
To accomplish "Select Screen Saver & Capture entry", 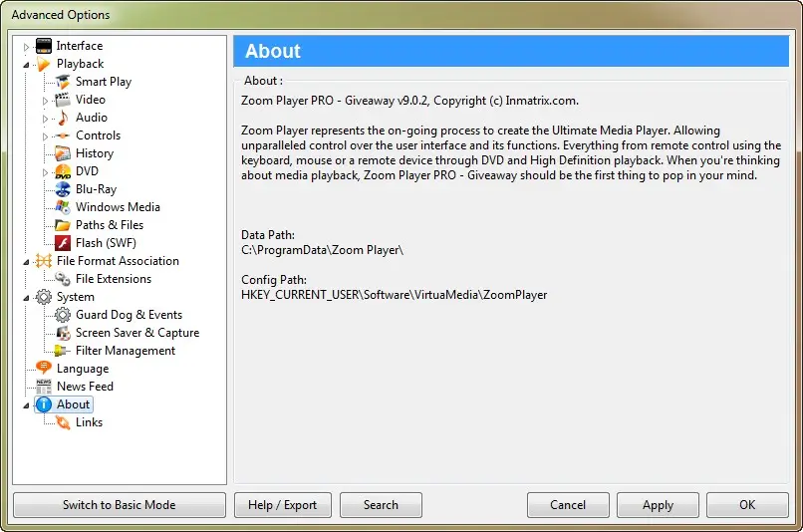I will (137, 333).
